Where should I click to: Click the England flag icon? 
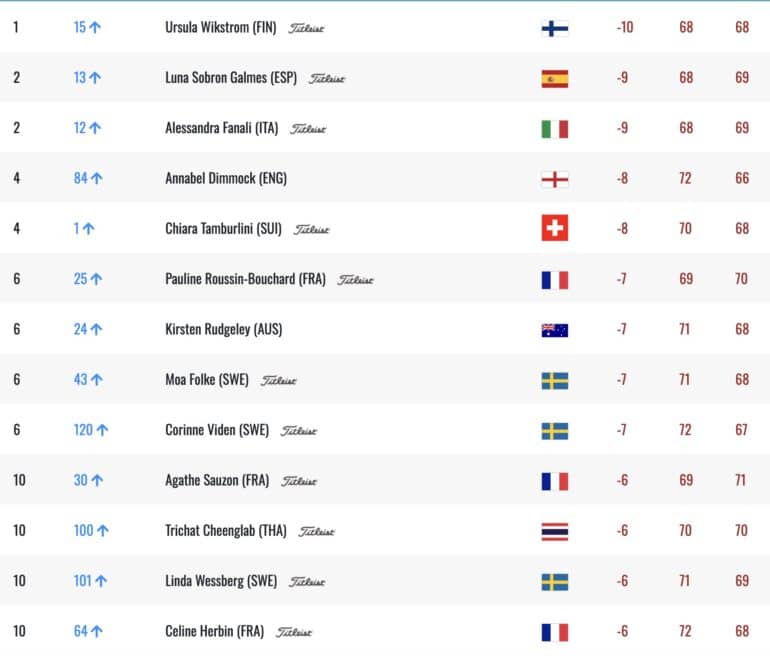pyautogui.click(x=554, y=179)
